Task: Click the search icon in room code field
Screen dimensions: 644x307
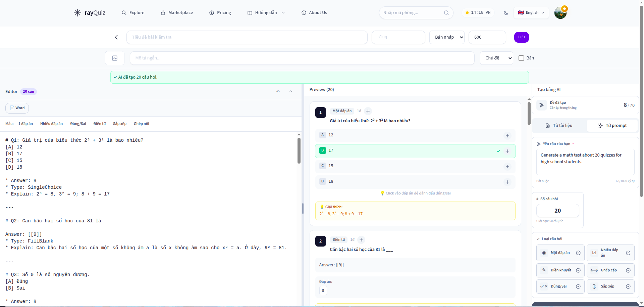Action: point(446,13)
